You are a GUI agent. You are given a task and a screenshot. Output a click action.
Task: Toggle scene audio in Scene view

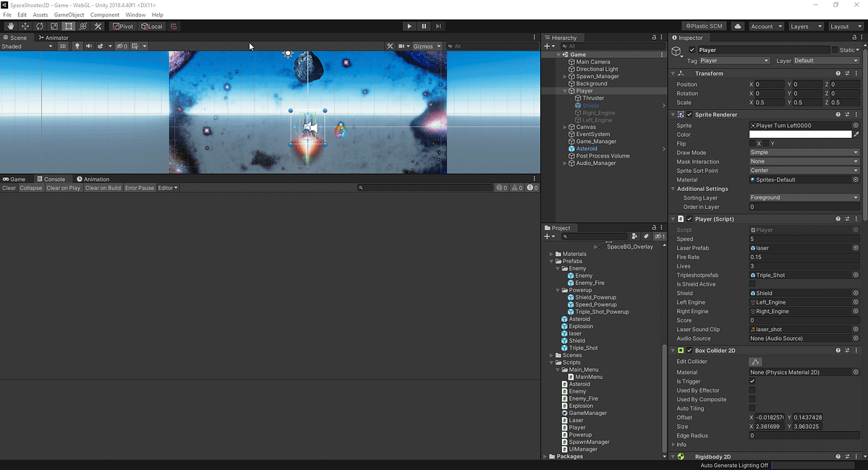tap(90, 46)
